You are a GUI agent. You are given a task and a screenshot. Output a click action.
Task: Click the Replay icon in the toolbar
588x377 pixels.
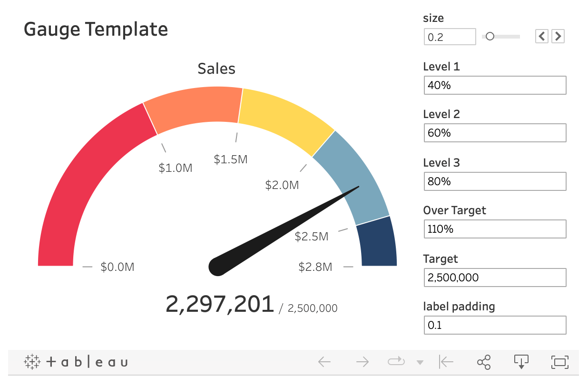click(x=396, y=362)
